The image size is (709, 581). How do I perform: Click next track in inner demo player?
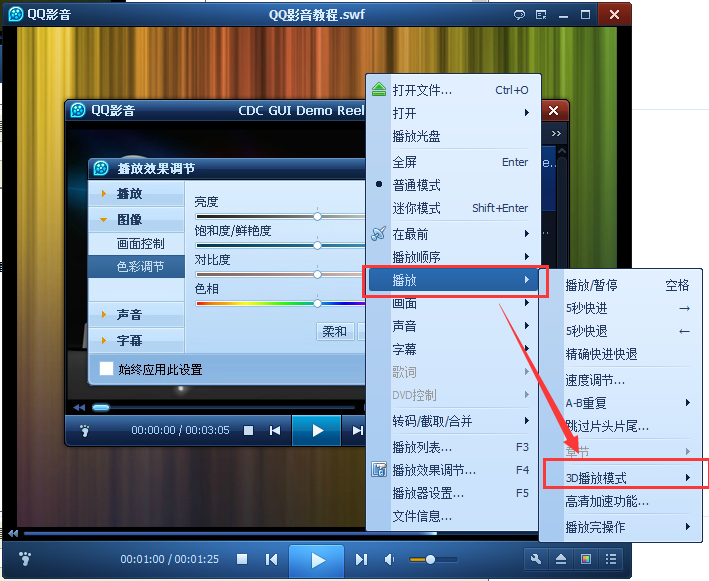(358, 430)
